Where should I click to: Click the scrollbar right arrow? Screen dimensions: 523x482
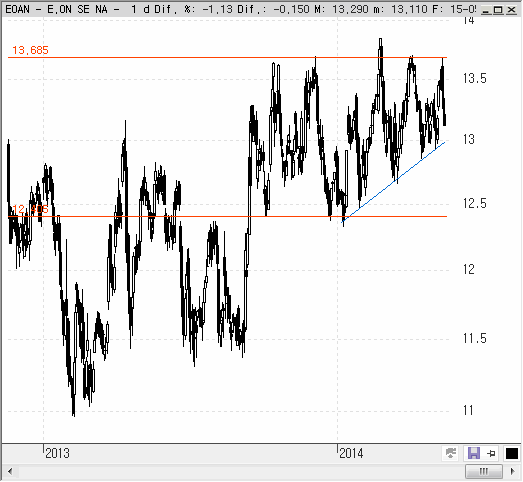coord(513,472)
